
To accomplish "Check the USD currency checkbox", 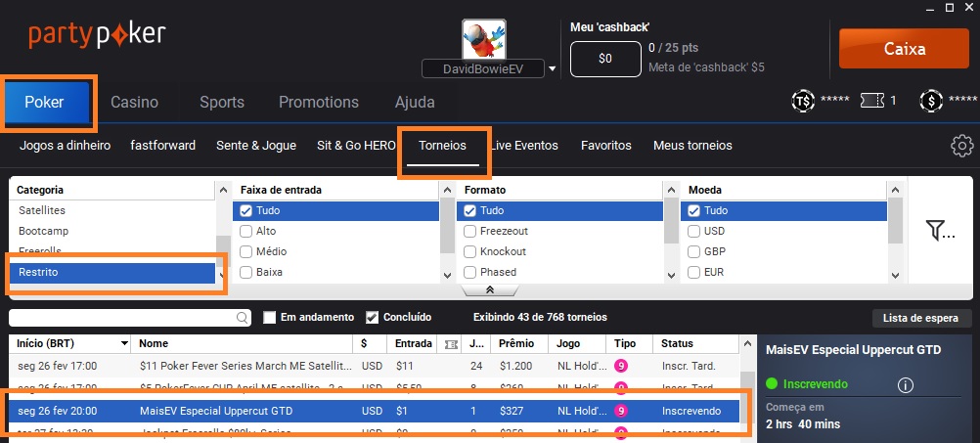I will (x=693, y=231).
